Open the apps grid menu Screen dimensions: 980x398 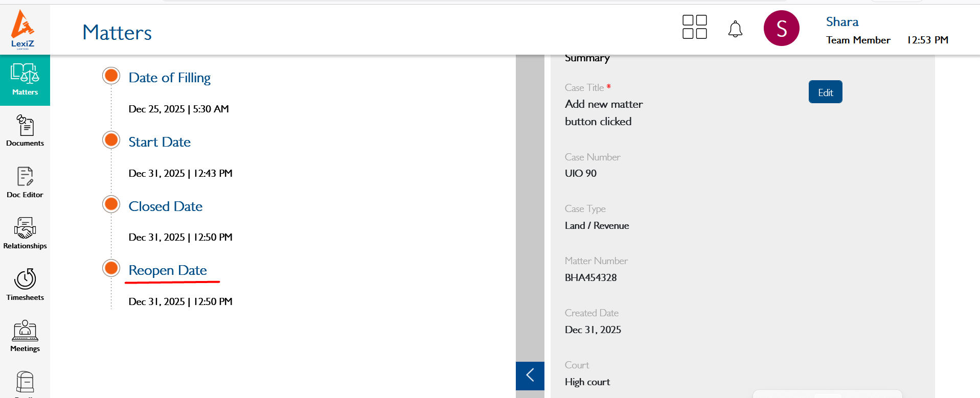pos(694,27)
